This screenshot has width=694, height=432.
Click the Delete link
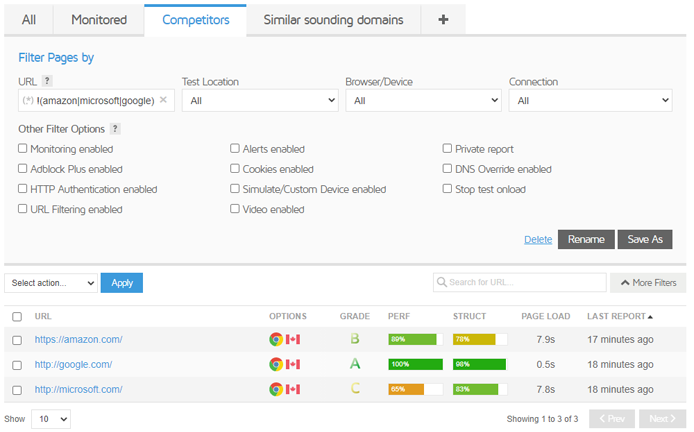point(538,239)
